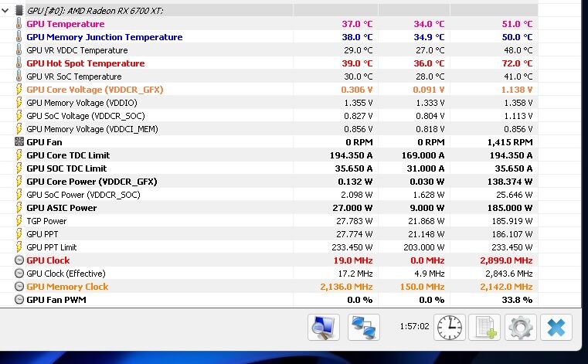This screenshot has height=364, width=588.
Task: Click clock icon beside GPU Clock (Effective)
Action: [x=19, y=273]
